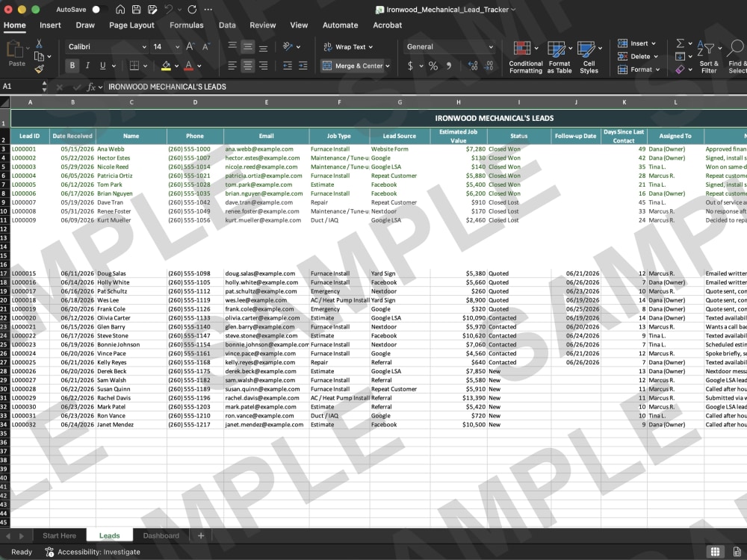Screen dimensions: 747x560
Task: Align text to bottom
Action: 263,46
